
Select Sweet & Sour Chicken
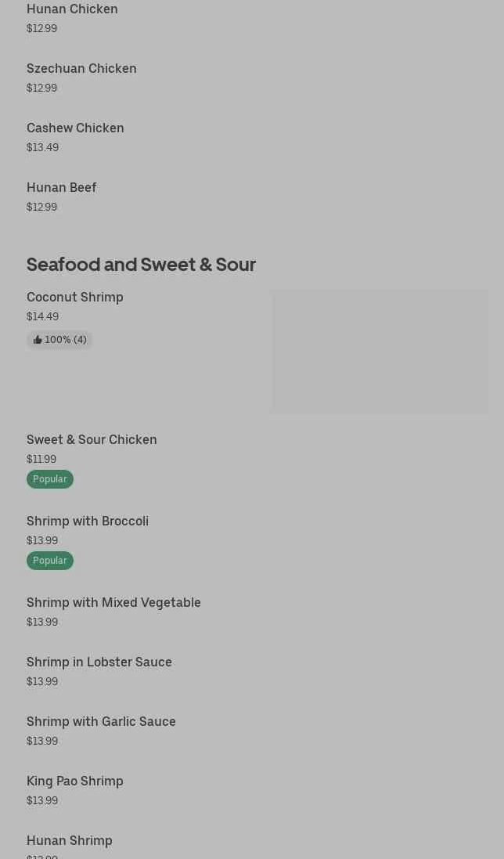tap(92, 440)
